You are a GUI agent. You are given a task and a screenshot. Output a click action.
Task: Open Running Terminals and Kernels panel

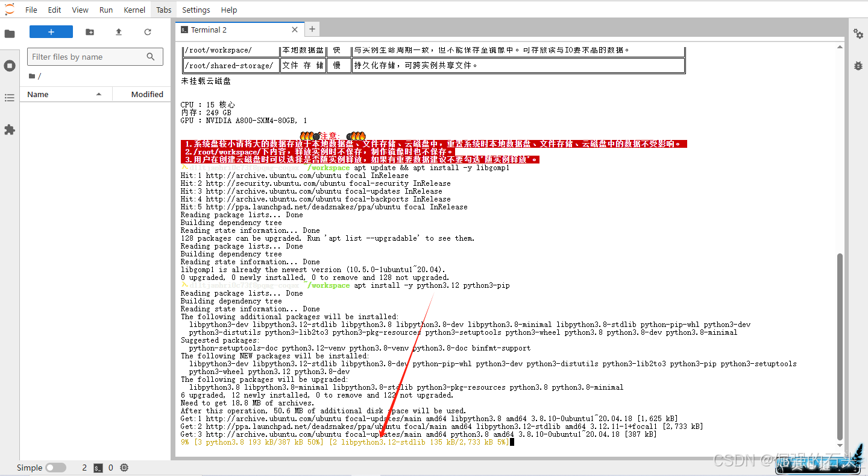[10, 66]
